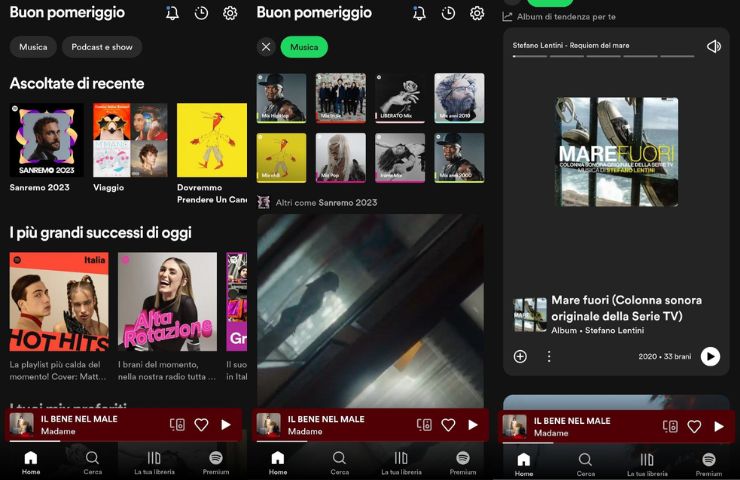
Task: Open the Hot Hits Italia playlist
Action: point(59,302)
